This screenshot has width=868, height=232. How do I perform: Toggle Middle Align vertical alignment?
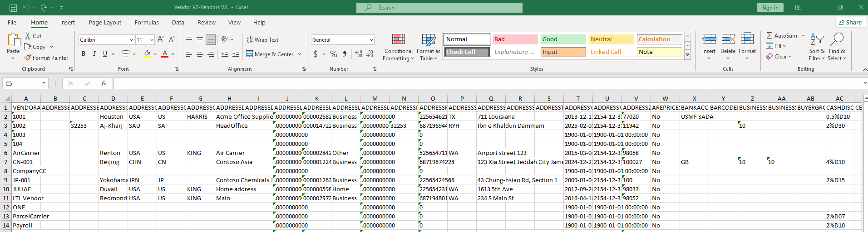pyautogui.click(x=200, y=39)
